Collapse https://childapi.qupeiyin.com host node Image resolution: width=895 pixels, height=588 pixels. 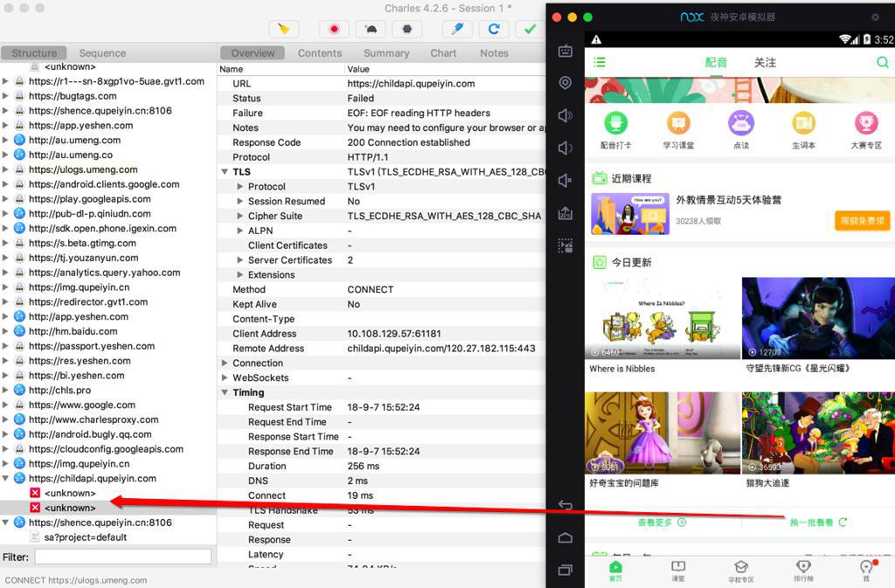pos(5,479)
